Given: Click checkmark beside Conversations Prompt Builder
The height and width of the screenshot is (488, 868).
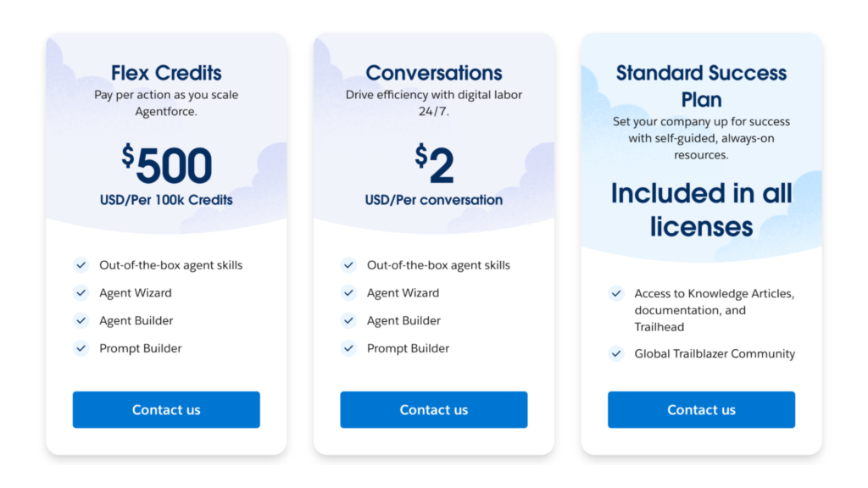Looking at the screenshot, I should [x=348, y=348].
